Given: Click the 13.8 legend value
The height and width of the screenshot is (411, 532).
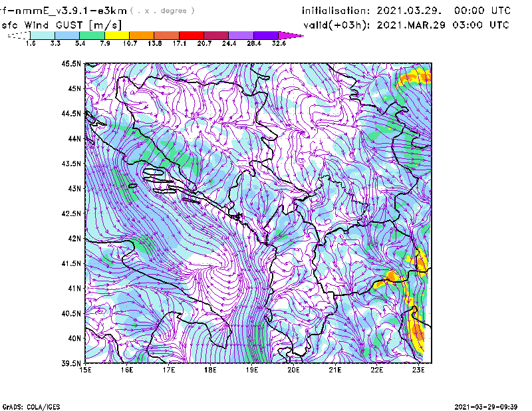Looking at the screenshot, I should [155, 43].
